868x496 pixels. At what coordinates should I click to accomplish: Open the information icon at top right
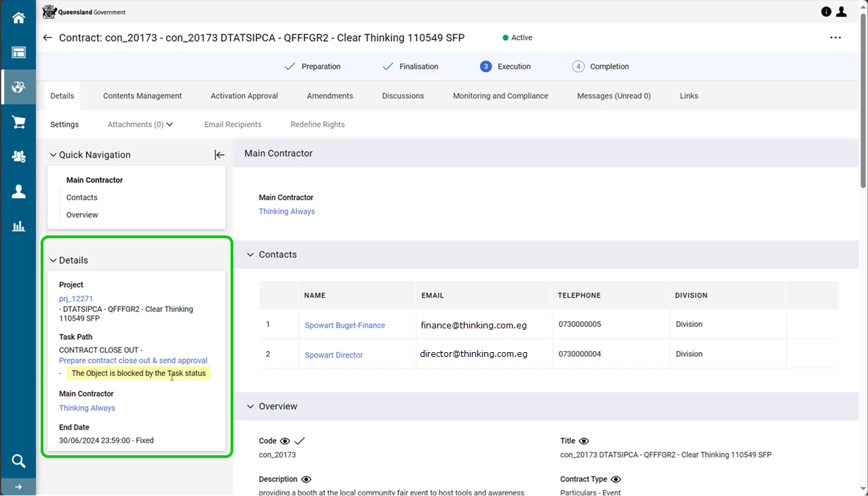pyautogui.click(x=826, y=12)
